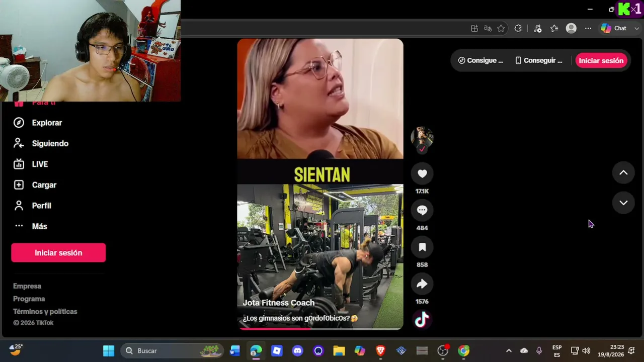
Task: Expand the Copilot Chat dropdown arrow
Action: click(x=636, y=29)
